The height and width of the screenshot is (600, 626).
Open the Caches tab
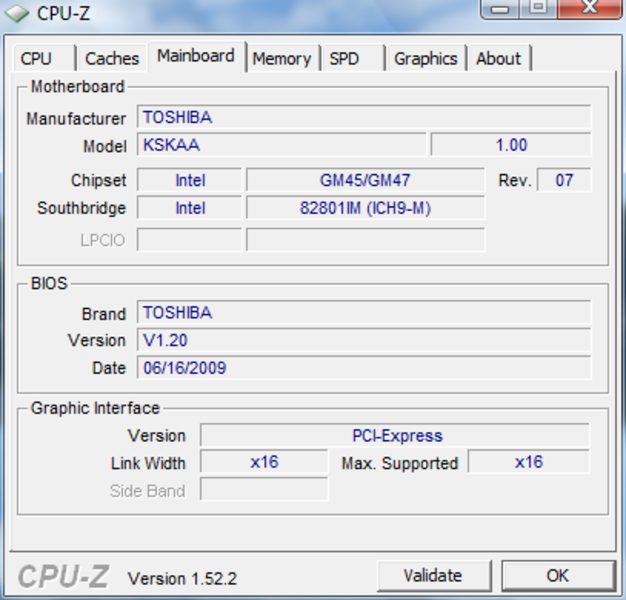coord(112,58)
